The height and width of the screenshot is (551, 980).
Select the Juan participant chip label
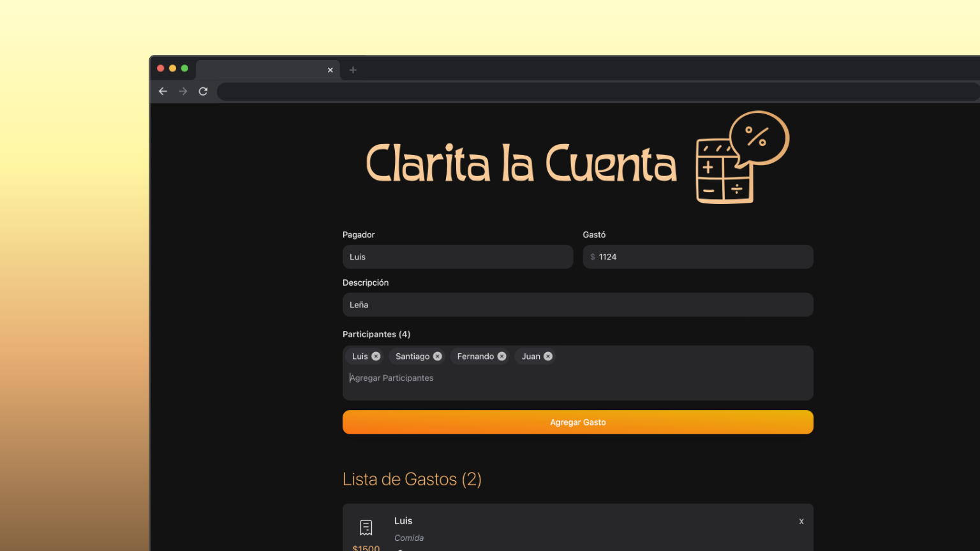pos(531,356)
